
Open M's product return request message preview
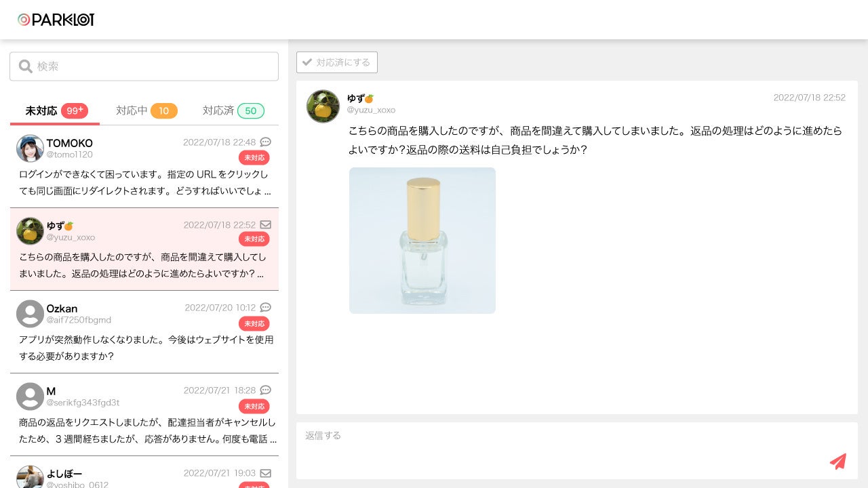(x=148, y=430)
